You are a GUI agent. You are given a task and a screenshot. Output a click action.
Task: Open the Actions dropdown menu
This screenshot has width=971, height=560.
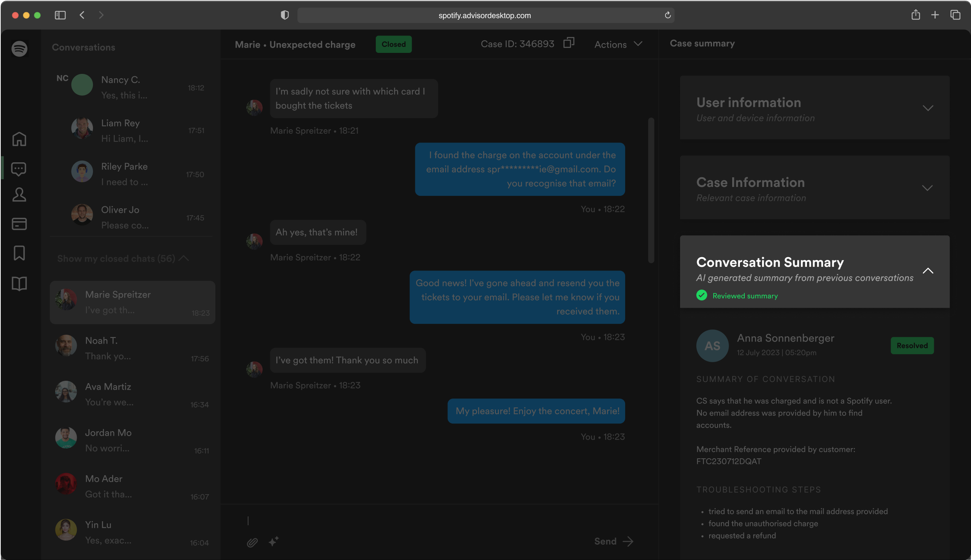click(x=618, y=44)
